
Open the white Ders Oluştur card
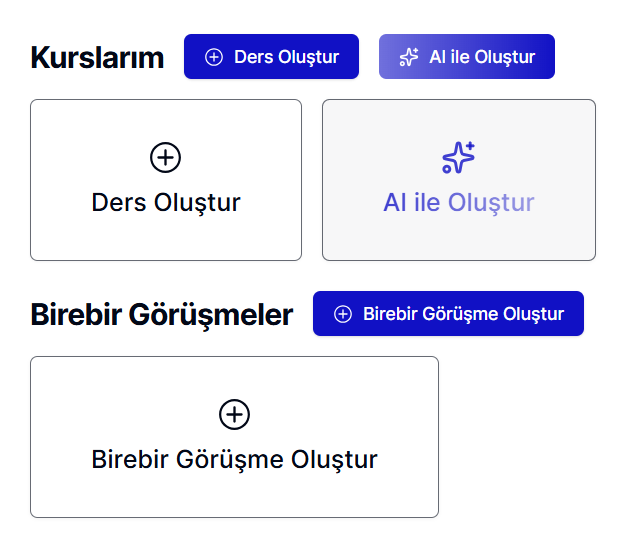point(166,235)
